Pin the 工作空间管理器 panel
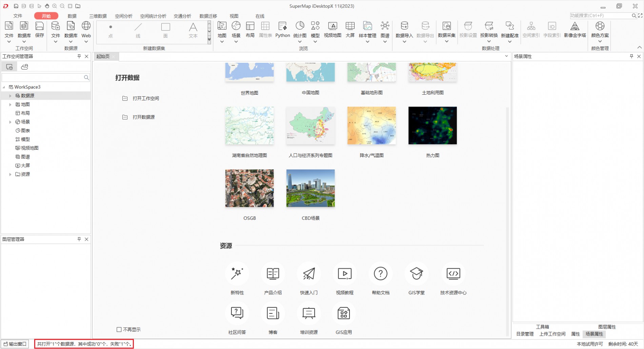The width and height of the screenshot is (644, 349). (79, 56)
